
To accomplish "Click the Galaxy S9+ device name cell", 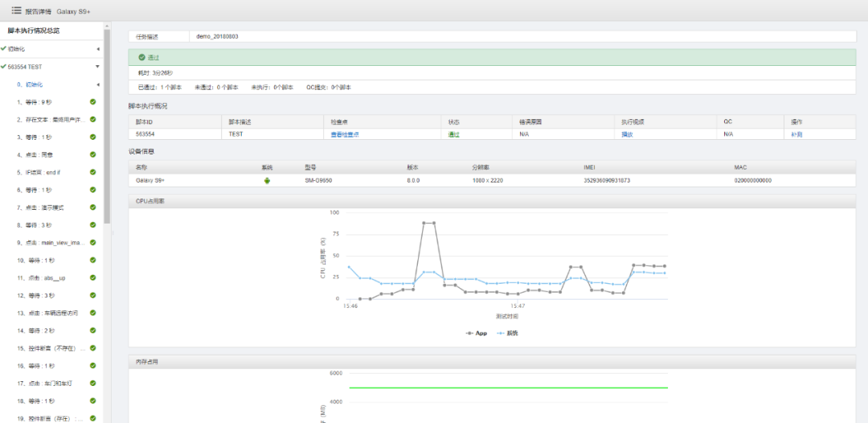I will 150,180.
